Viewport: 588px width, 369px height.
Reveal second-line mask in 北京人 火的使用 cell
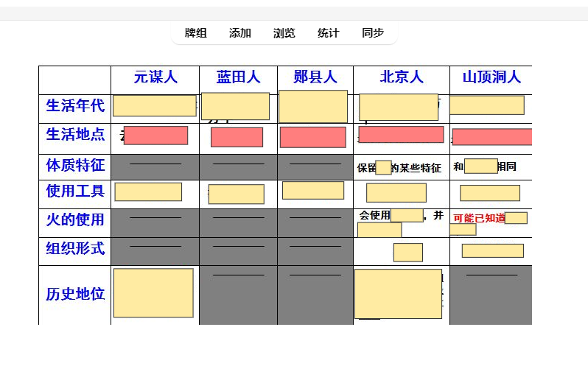(x=379, y=230)
